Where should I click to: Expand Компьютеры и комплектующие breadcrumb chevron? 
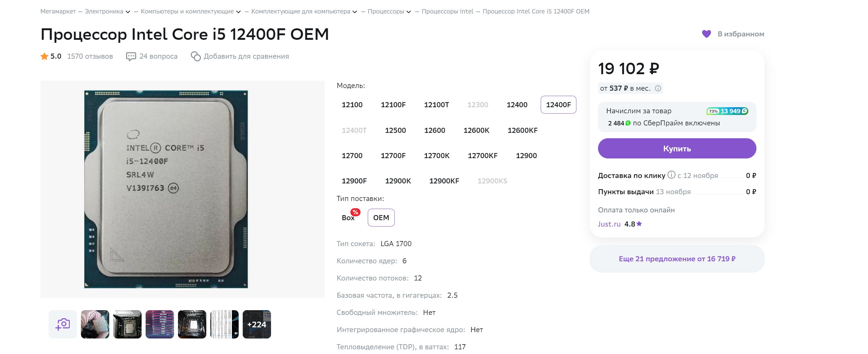tap(238, 12)
